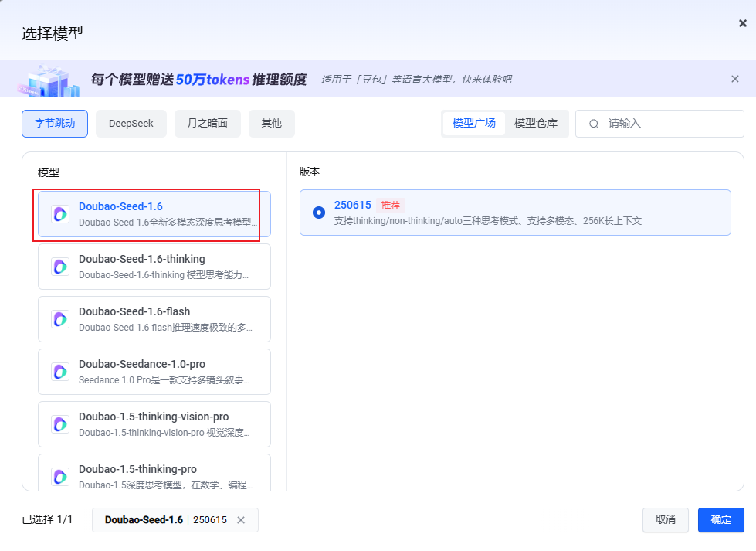Click the gift box banner image
The width and height of the screenshot is (756, 551).
pyautogui.click(x=49, y=80)
